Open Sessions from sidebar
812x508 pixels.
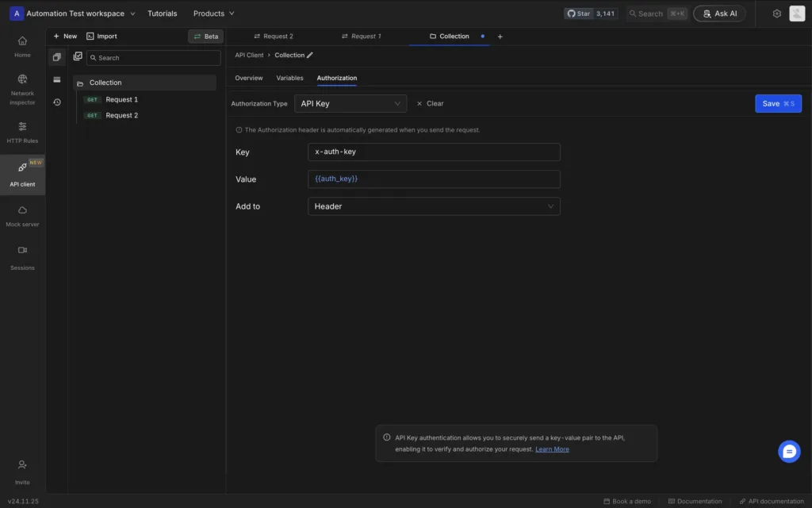pos(22,258)
